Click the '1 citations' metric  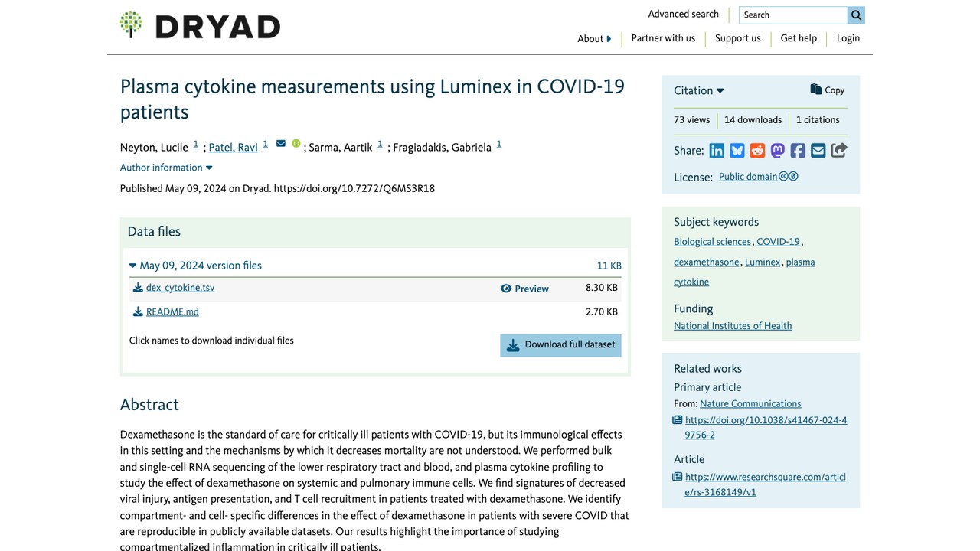[818, 120]
